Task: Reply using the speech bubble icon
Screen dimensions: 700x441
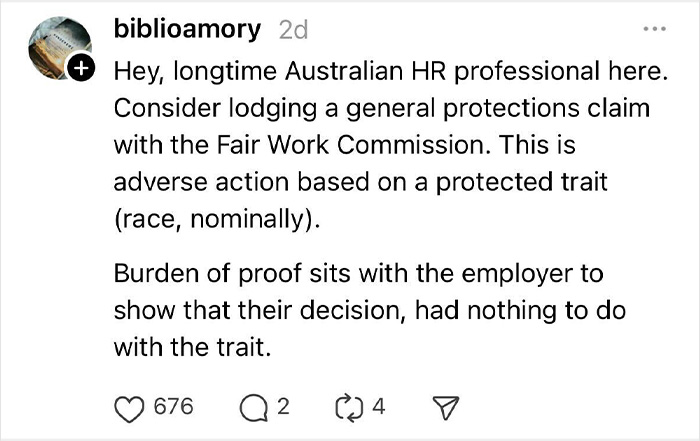Action: 254,409
